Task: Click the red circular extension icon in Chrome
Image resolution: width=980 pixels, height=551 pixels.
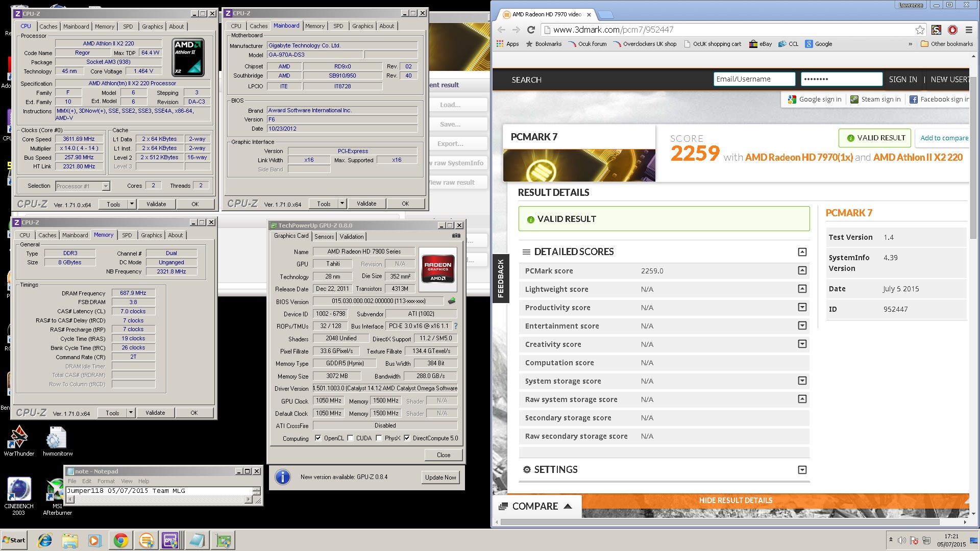Action: click(952, 30)
